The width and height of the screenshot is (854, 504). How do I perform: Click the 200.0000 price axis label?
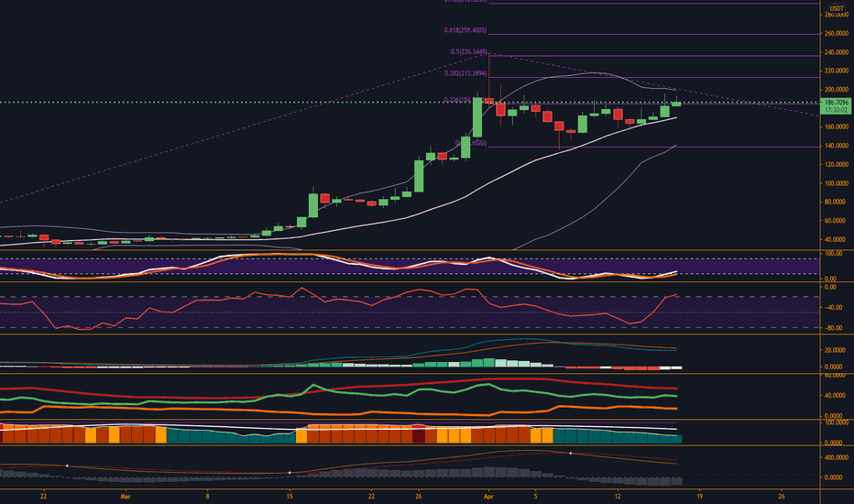[x=836, y=90]
